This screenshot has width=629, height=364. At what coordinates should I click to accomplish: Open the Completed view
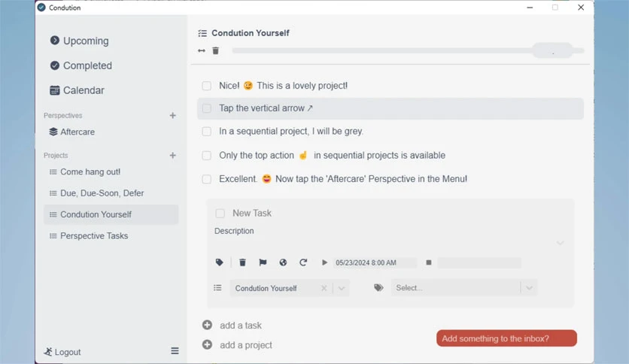point(81,65)
